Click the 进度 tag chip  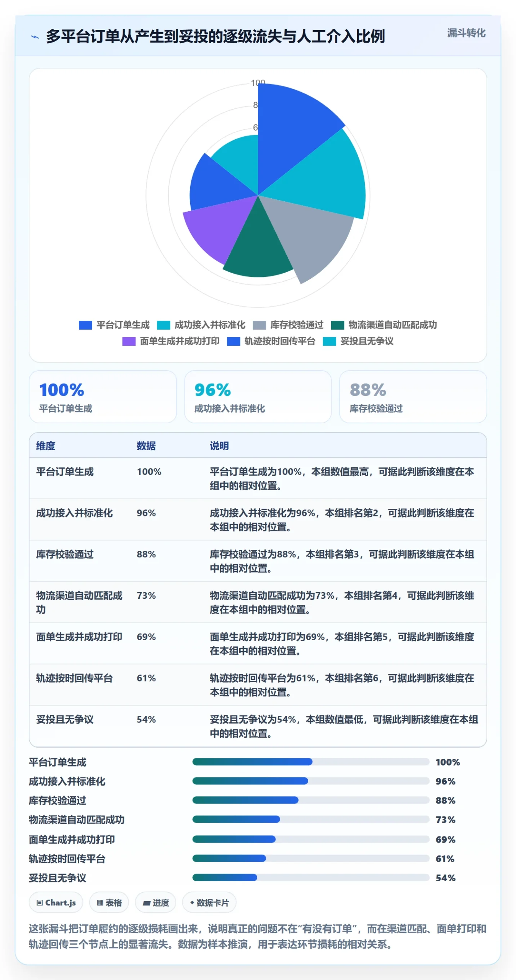(155, 903)
